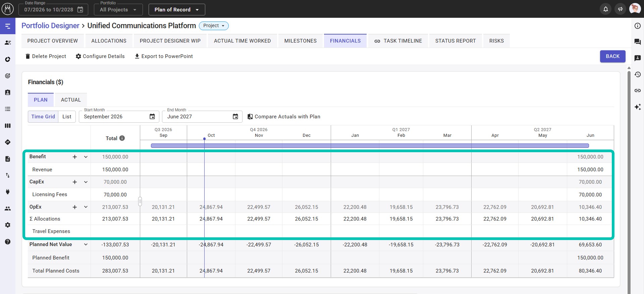Collapse the OpEx section chevron

coord(86,207)
